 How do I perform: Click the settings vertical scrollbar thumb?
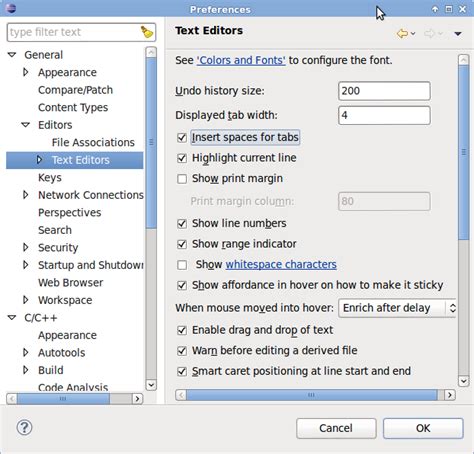(x=463, y=152)
